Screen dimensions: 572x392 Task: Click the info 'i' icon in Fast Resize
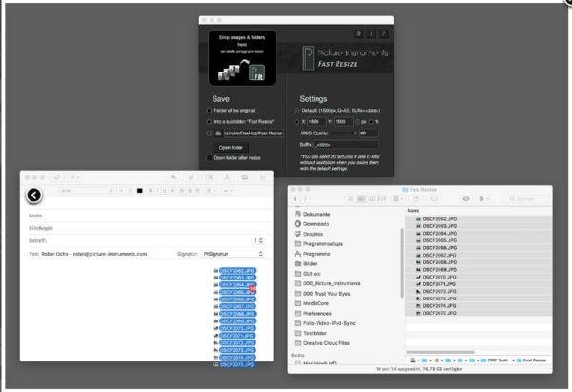371,34
